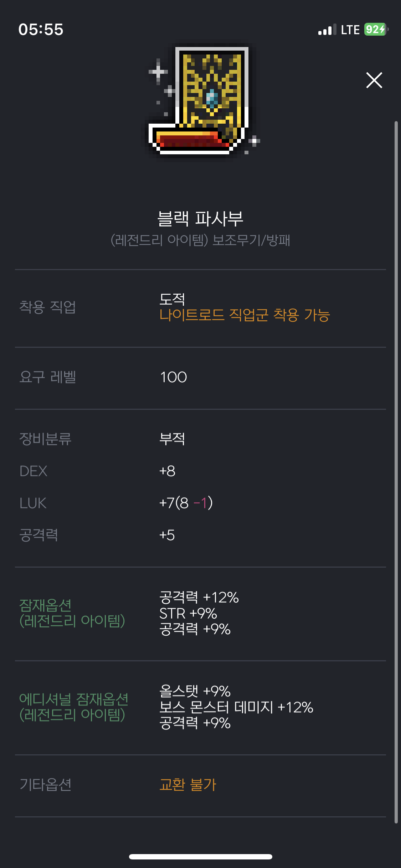This screenshot has height=868, width=401.
Task: Click the vertical scrollbar on the right
Action: [396, 472]
